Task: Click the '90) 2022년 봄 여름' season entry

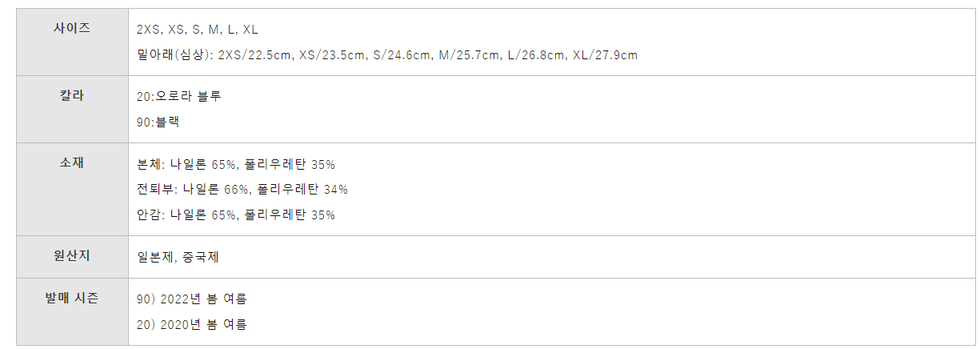Action: pos(192,299)
